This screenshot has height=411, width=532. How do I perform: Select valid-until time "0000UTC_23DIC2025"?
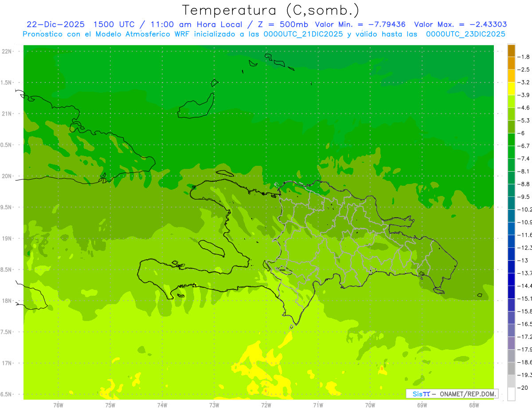tap(465, 34)
